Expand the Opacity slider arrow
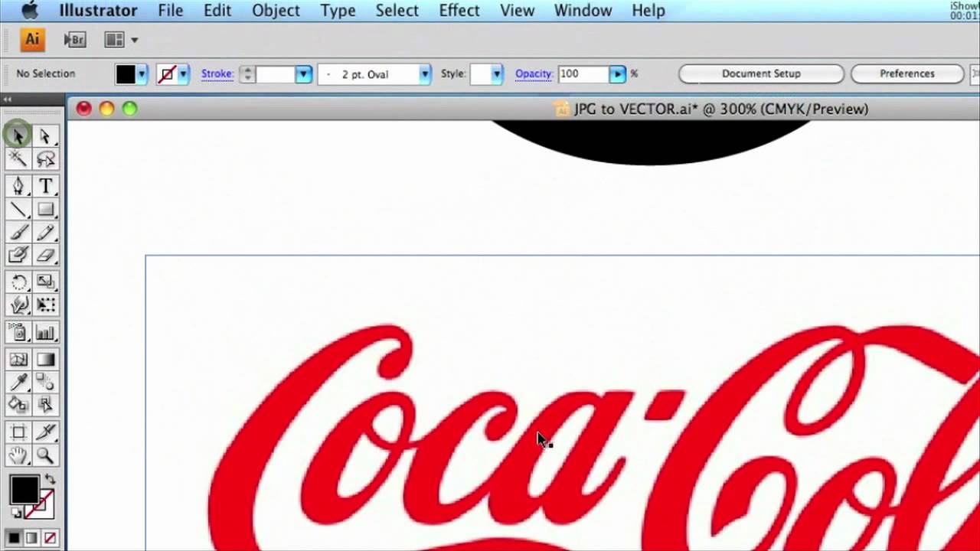The height and width of the screenshot is (551, 980). 618,73
